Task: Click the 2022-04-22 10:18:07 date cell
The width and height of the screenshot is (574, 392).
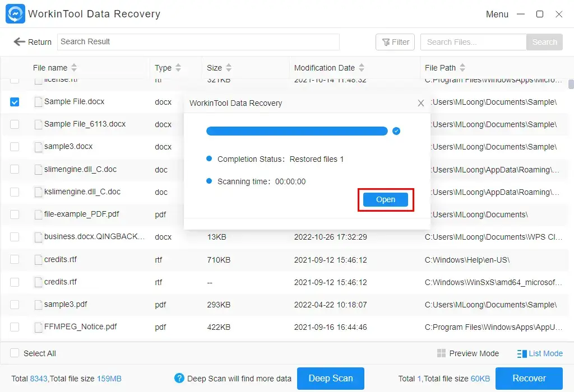Action: point(330,305)
